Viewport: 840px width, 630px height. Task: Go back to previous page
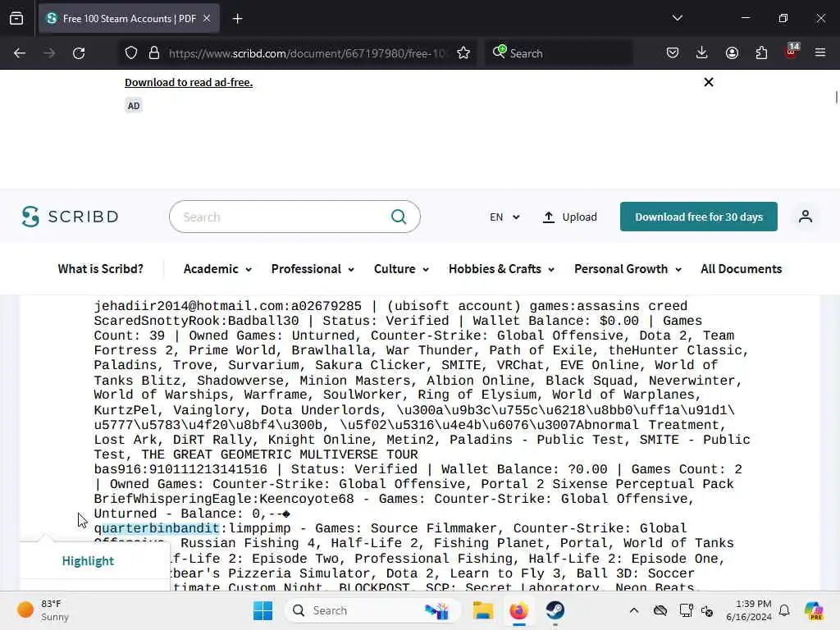20,53
